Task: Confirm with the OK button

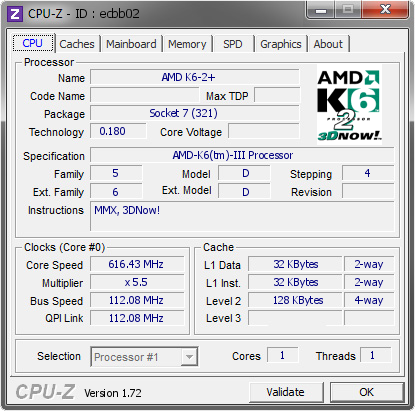Action: click(367, 392)
